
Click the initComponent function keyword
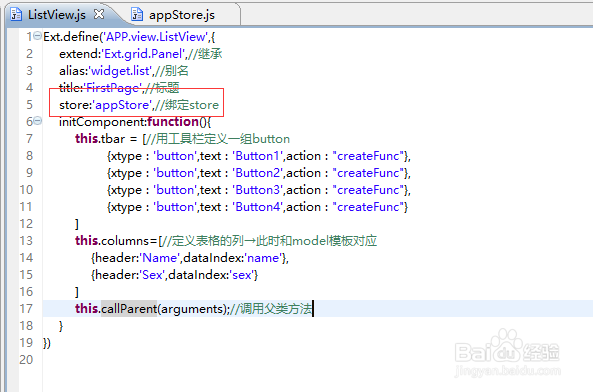173,121
